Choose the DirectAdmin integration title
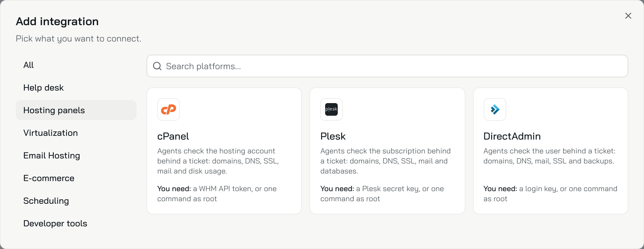This screenshot has width=644, height=249. 512,136
